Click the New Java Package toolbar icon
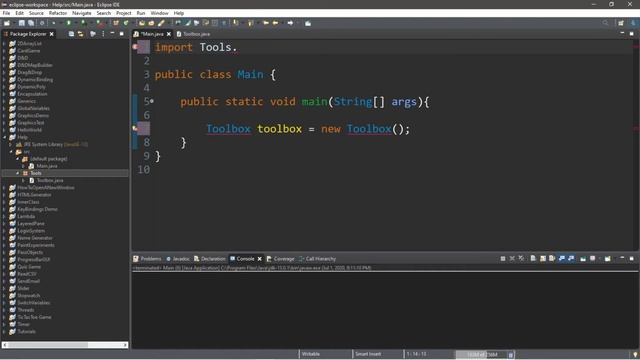 [116, 23]
